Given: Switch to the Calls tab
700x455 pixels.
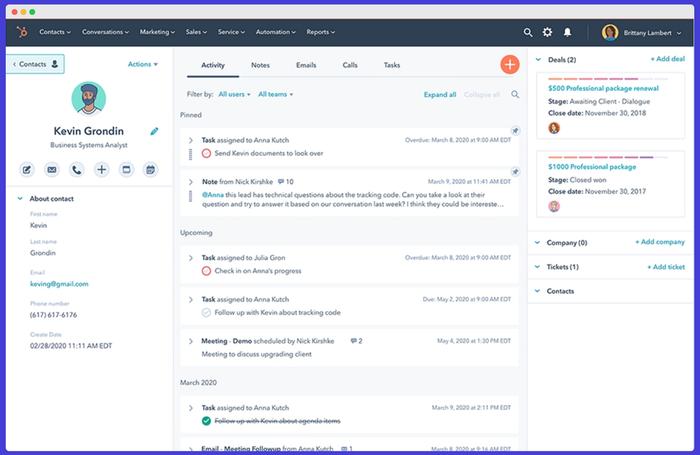Looking at the screenshot, I should 350,65.
